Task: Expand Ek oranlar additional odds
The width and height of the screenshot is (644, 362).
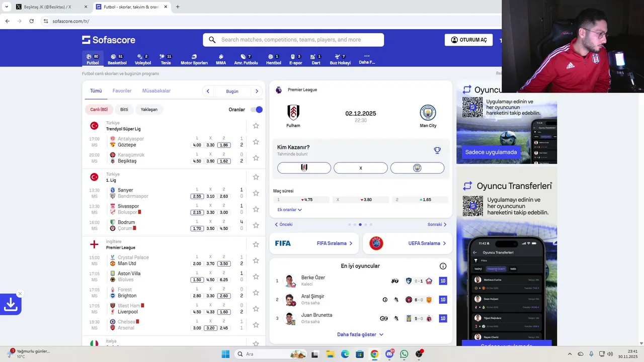Action: pyautogui.click(x=290, y=210)
